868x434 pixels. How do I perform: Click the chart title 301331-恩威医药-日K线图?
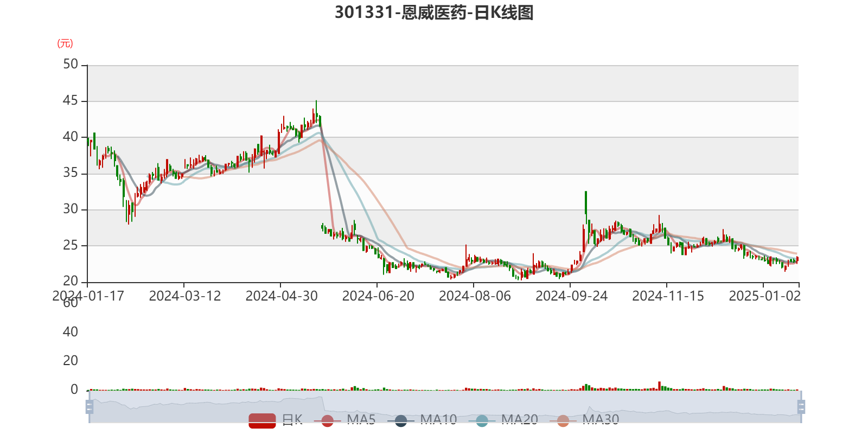(x=434, y=12)
